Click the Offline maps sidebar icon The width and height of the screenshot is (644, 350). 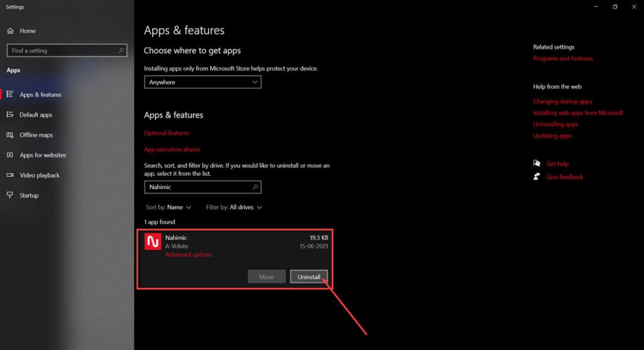pos(10,135)
